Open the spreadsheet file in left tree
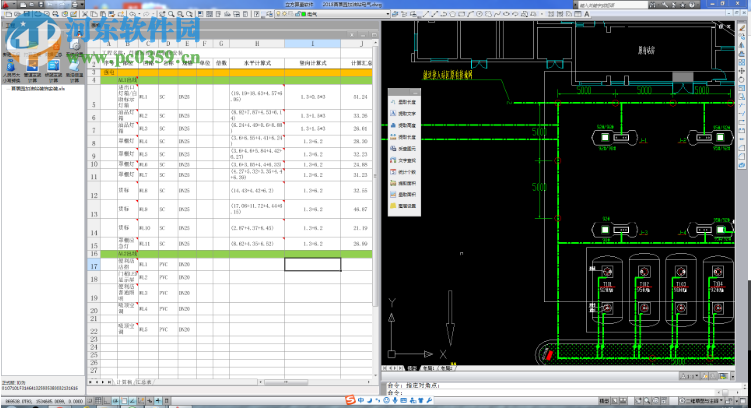 pyautogui.click(x=38, y=87)
